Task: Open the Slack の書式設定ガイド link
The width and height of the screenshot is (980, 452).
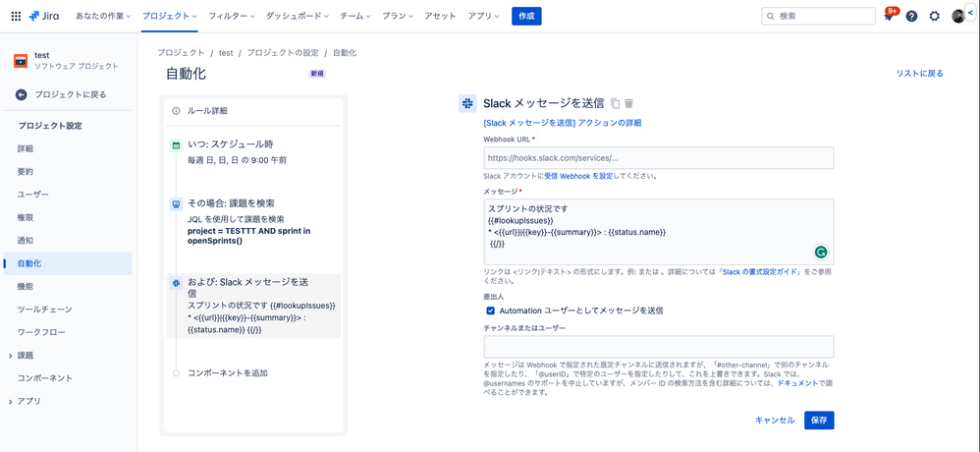Action: [760, 272]
